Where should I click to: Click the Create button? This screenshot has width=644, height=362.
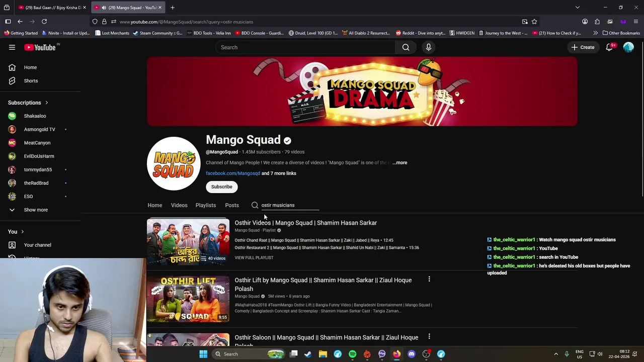coord(583,47)
